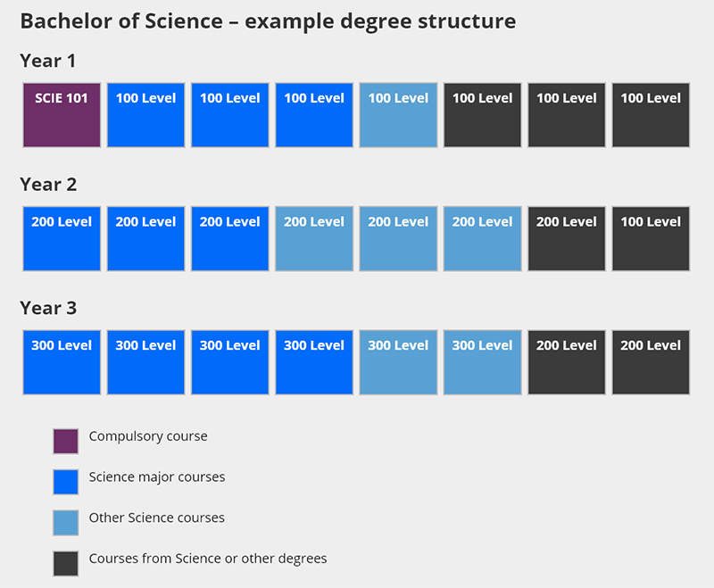The image size is (714, 588).
Task: Click the bright blue Science major courses swatch
Action: 65,482
